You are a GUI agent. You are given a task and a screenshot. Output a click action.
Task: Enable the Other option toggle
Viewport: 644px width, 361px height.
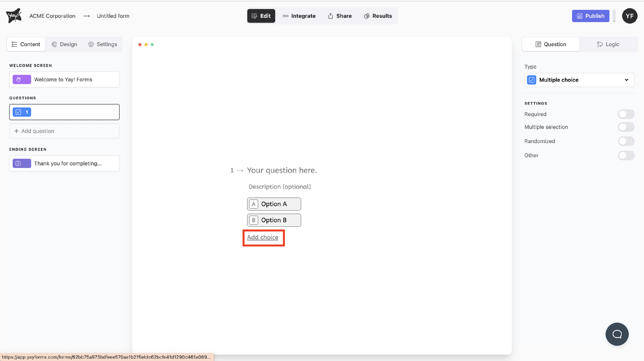[x=626, y=156]
